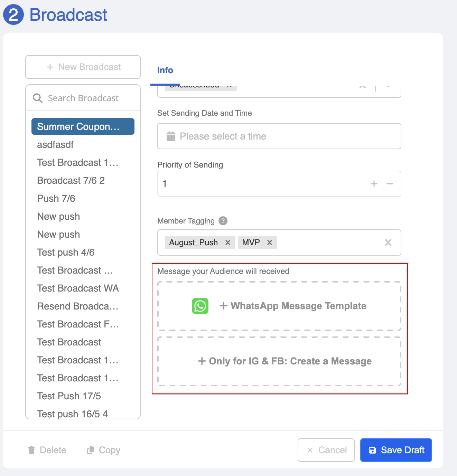Clear all member tags
The width and height of the screenshot is (457, 476).
click(x=388, y=242)
